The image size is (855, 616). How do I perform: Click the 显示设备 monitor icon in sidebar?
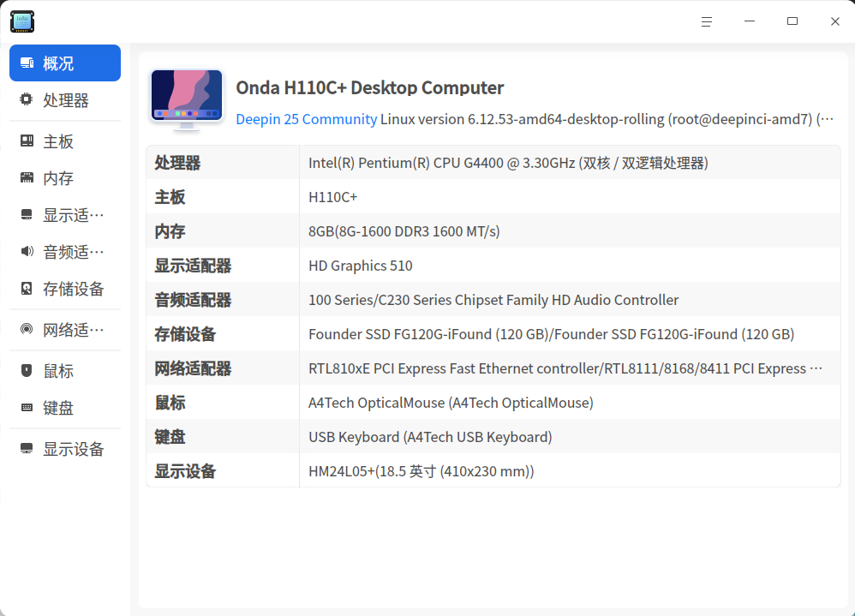pyautogui.click(x=27, y=449)
